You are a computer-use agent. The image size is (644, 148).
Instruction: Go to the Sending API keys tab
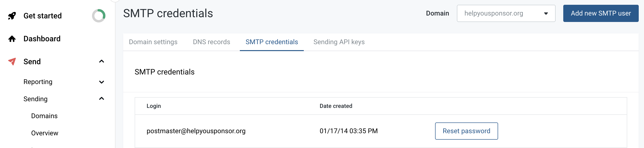339,42
